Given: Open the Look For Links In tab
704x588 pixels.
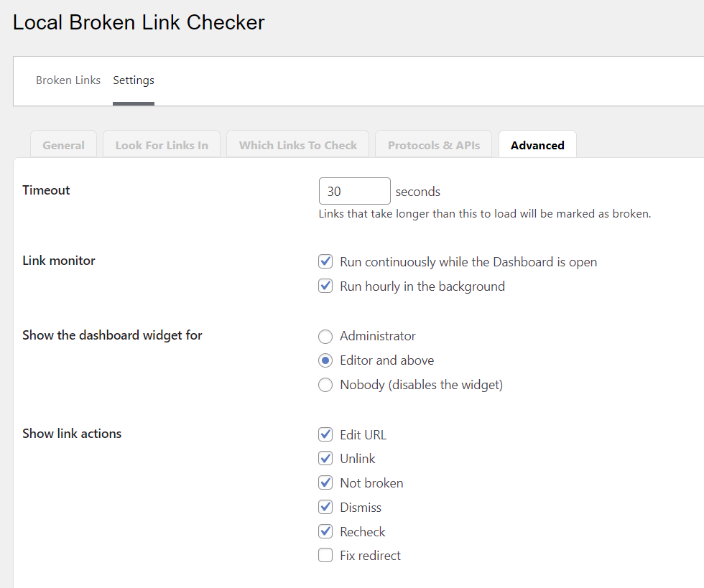Looking at the screenshot, I should tap(161, 144).
